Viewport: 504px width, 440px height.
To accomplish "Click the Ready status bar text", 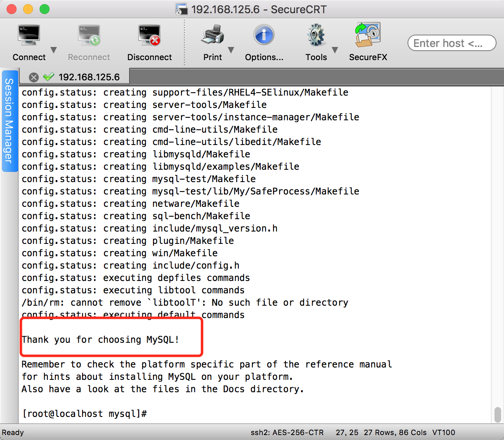I will point(13,432).
